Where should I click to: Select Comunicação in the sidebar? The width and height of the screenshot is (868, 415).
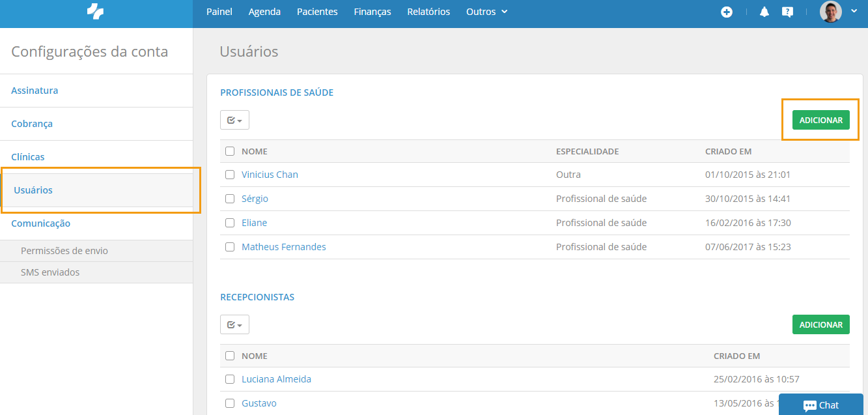click(96, 223)
